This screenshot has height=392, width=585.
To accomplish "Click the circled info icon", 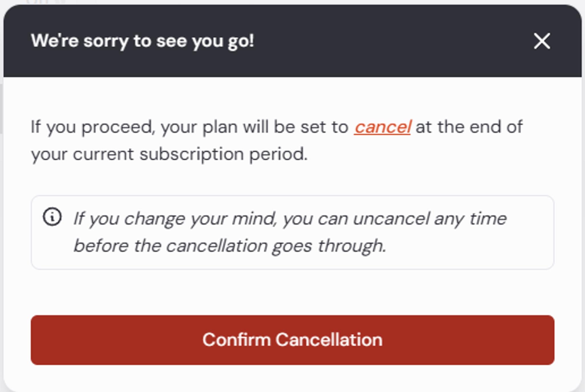I will 52,217.
